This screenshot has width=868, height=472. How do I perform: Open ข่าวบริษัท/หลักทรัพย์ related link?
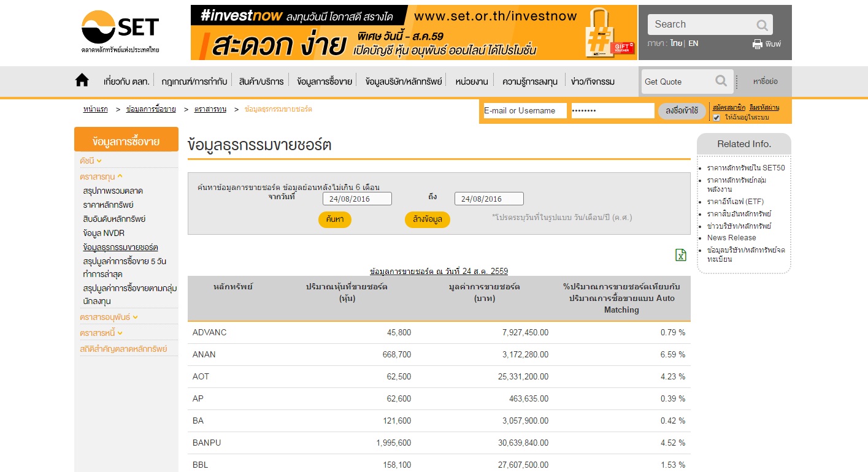pos(739,226)
